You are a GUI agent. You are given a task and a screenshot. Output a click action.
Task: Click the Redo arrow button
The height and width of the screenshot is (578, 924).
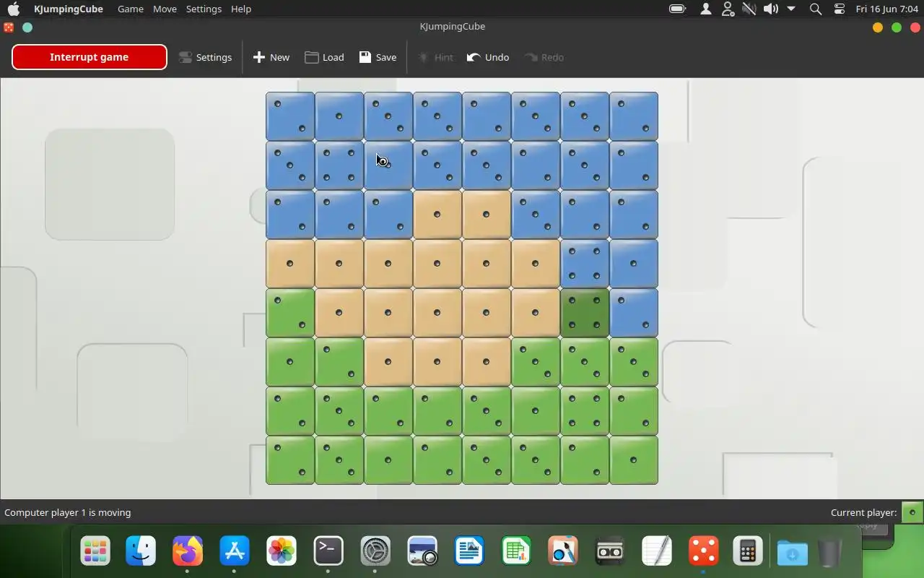pos(544,57)
